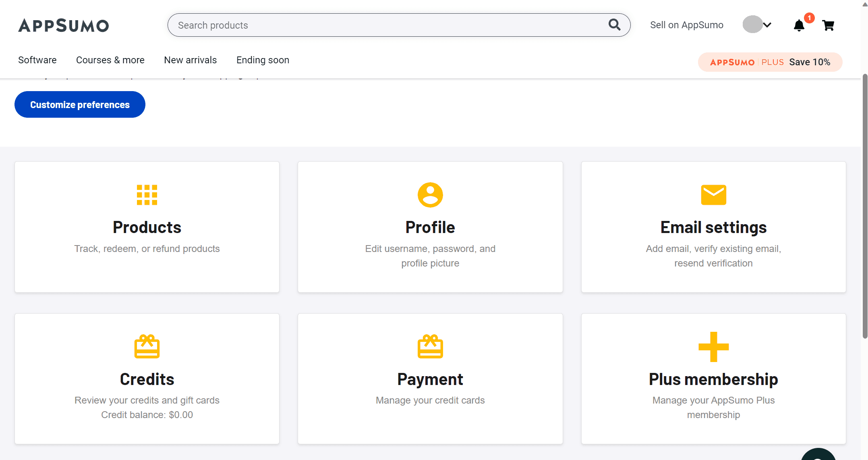Open the Software menu
Image resolution: width=868 pixels, height=460 pixels.
[x=37, y=60]
